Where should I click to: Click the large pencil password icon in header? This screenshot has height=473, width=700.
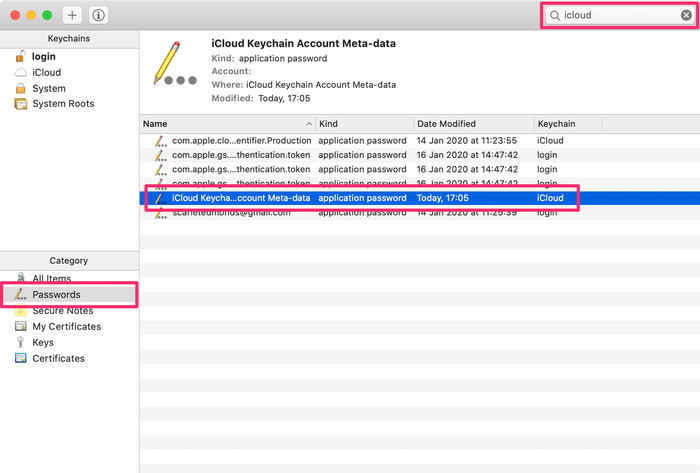[175, 63]
